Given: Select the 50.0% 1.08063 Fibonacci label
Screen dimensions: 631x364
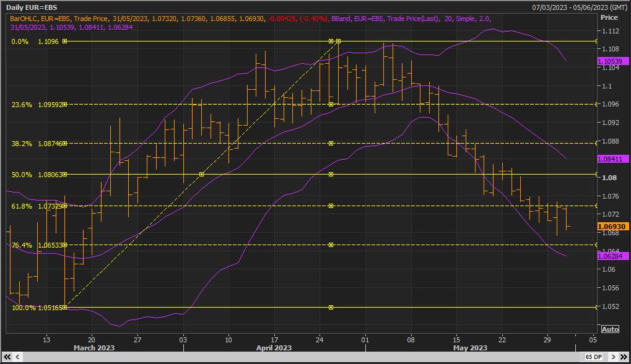Looking at the screenshot, I should 37,175.
